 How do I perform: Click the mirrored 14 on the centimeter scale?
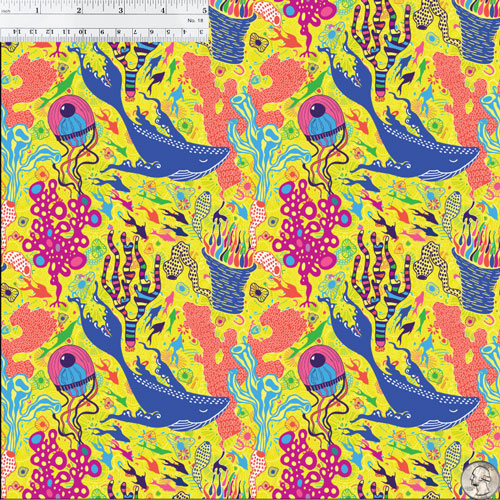(17, 32)
